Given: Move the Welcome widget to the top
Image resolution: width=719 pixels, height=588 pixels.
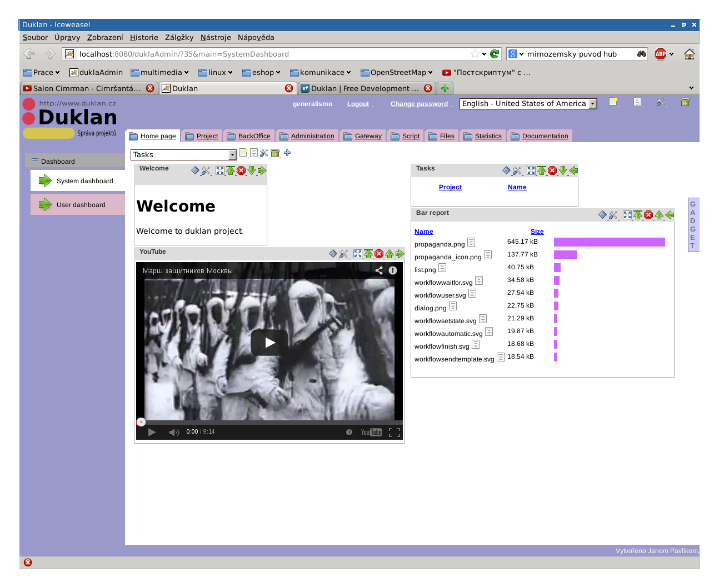Looking at the screenshot, I should (231, 170).
